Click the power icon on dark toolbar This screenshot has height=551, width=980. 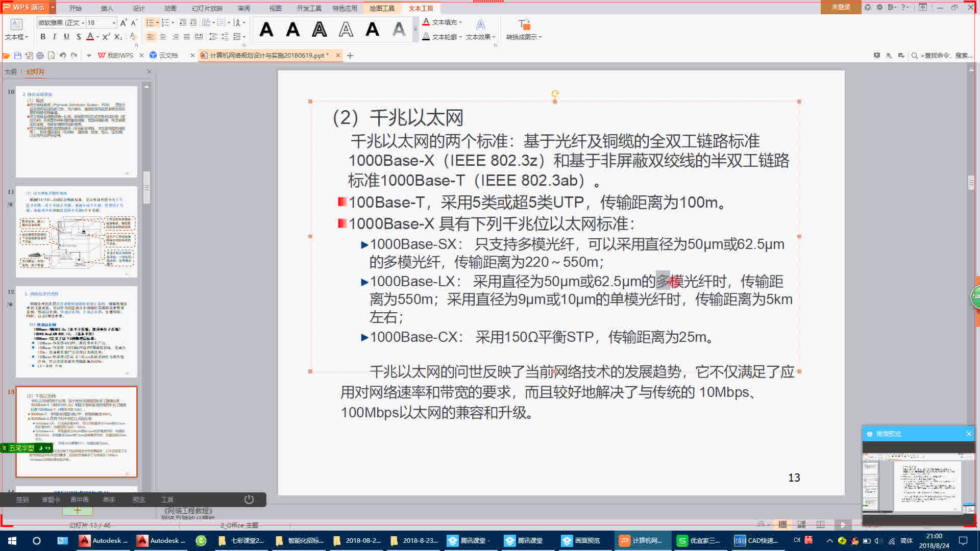[249, 499]
